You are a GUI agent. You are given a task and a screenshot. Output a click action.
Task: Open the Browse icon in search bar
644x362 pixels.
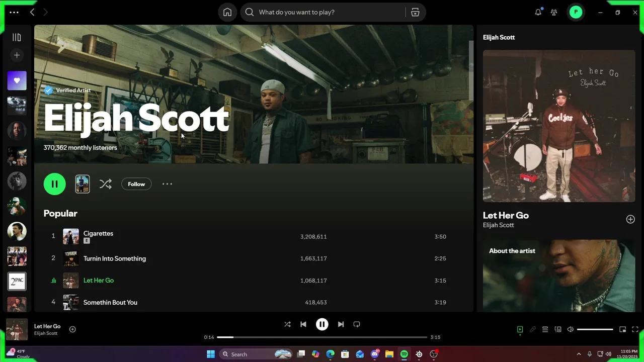[415, 12]
